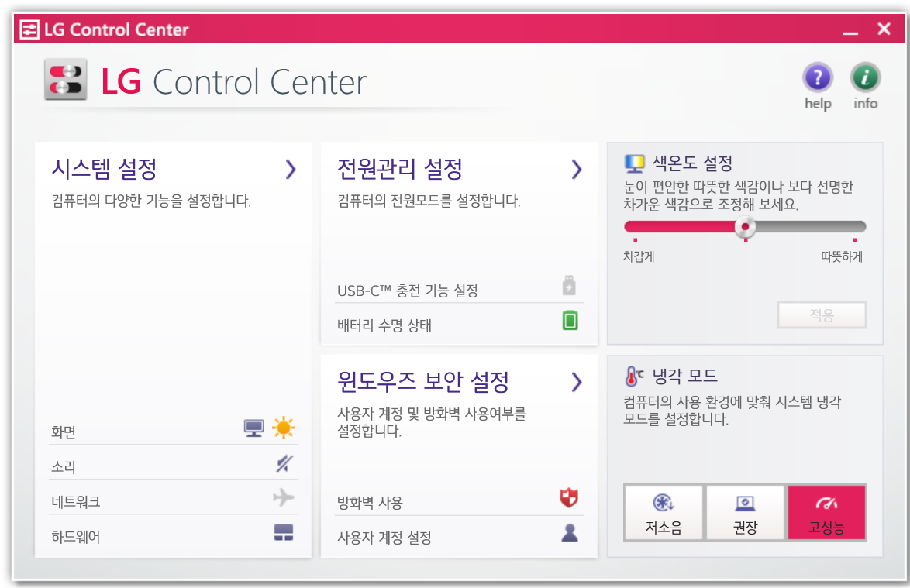Image resolution: width=910 pixels, height=588 pixels.
Task: Click the hardware icon beside 하드웨어
Action: coord(284,533)
